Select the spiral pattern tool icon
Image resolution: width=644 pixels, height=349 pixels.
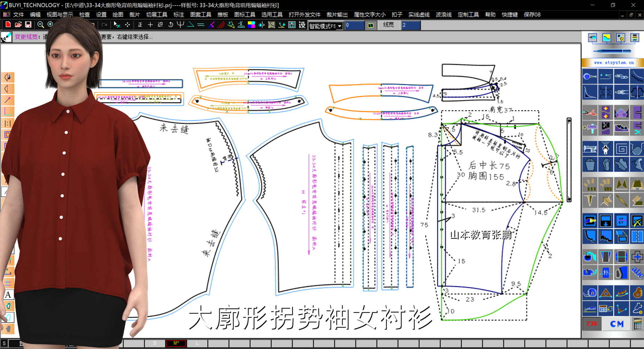tap(621, 149)
